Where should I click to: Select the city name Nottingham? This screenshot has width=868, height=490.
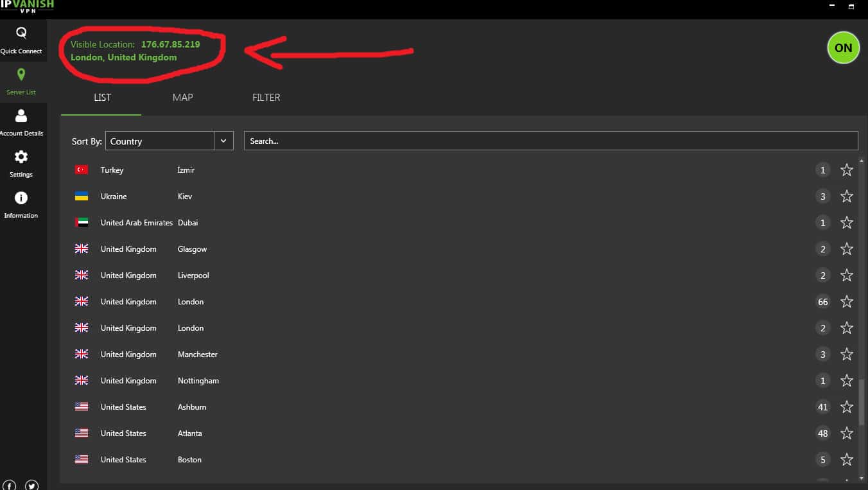coord(198,381)
